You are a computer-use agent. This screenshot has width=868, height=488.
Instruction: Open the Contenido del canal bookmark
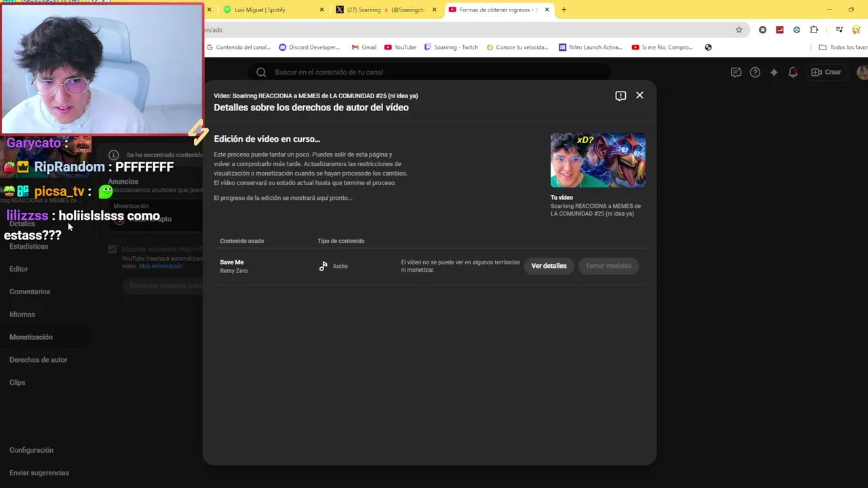click(x=239, y=47)
